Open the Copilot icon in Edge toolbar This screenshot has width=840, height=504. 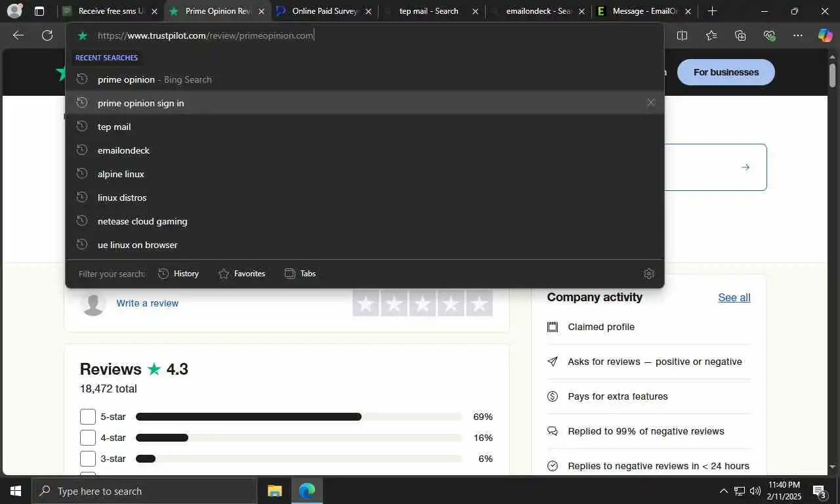(x=825, y=35)
